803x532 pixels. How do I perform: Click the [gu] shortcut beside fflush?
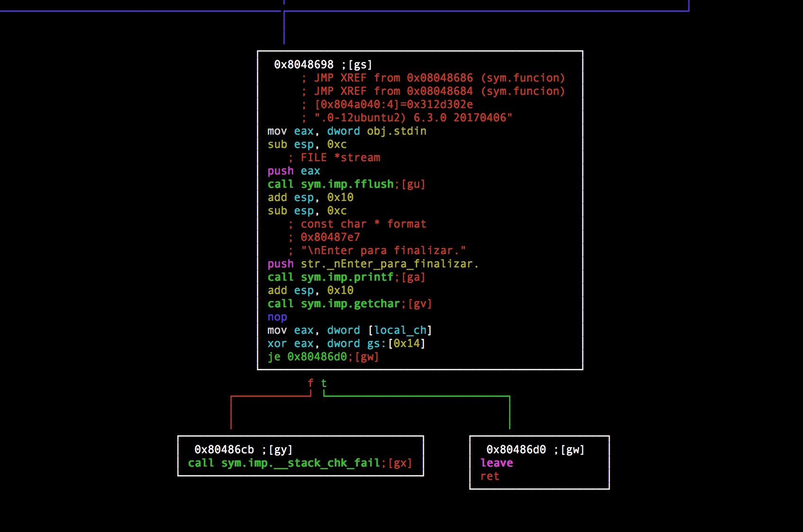click(413, 184)
